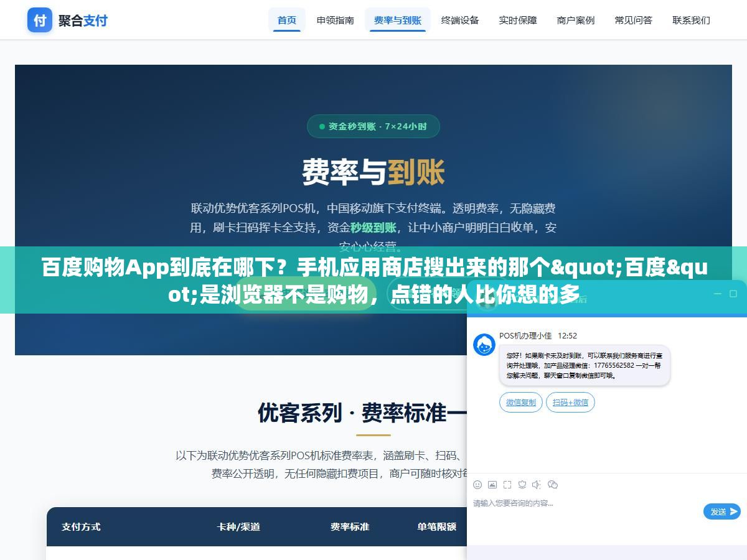The image size is (747, 560).
Task: Click the 百度购物App banner headline
Action: (374, 281)
